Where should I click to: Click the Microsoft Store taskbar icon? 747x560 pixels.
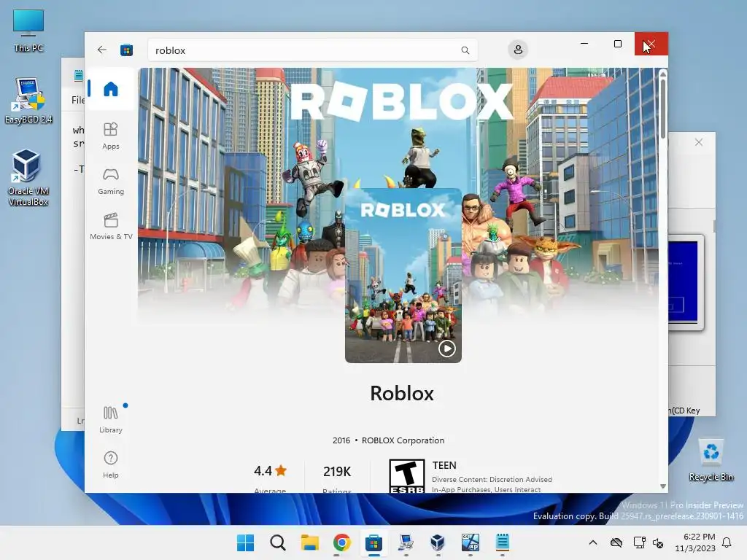tap(373, 542)
